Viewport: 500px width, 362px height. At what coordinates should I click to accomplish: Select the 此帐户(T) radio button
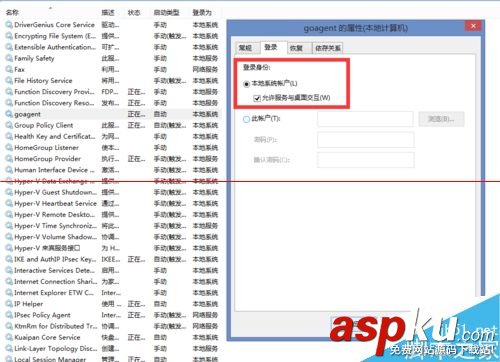[x=246, y=119]
